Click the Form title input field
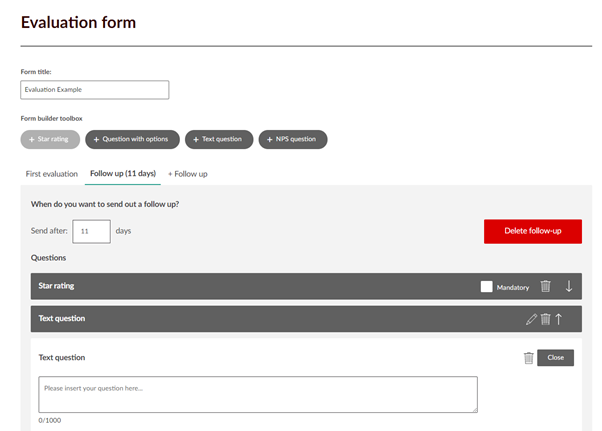This screenshot has width=602, height=431. click(95, 90)
